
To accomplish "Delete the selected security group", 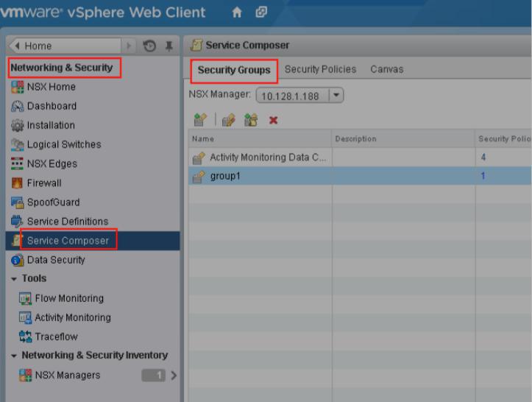I will pyautogui.click(x=273, y=120).
